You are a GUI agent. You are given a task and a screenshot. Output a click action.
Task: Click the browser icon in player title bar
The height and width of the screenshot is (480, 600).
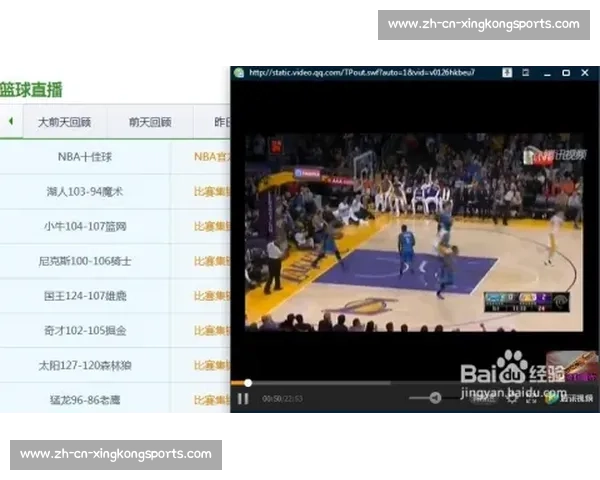[239, 73]
